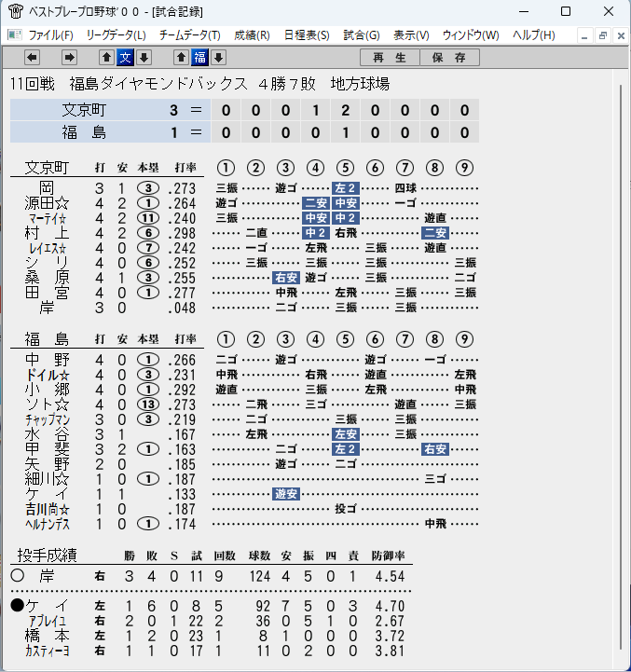
Task: Select batter ドイル☆ in 福島 lineup
Action: [47, 375]
